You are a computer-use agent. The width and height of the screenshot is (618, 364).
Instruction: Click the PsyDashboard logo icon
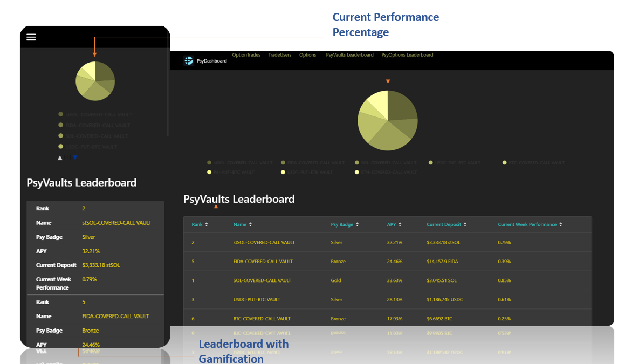click(189, 60)
